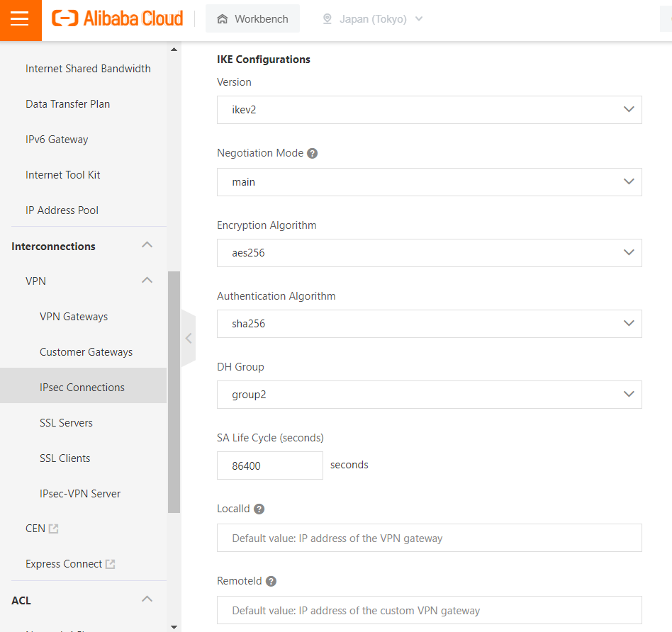Click the sidebar vertical scrollbar thumb
The width and height of the screenshot is (672, 632).
[174, 391]
